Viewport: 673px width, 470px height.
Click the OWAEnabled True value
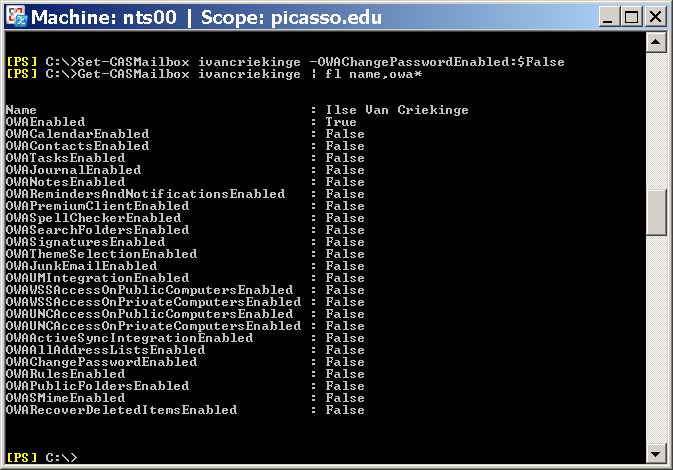point(341,122)
